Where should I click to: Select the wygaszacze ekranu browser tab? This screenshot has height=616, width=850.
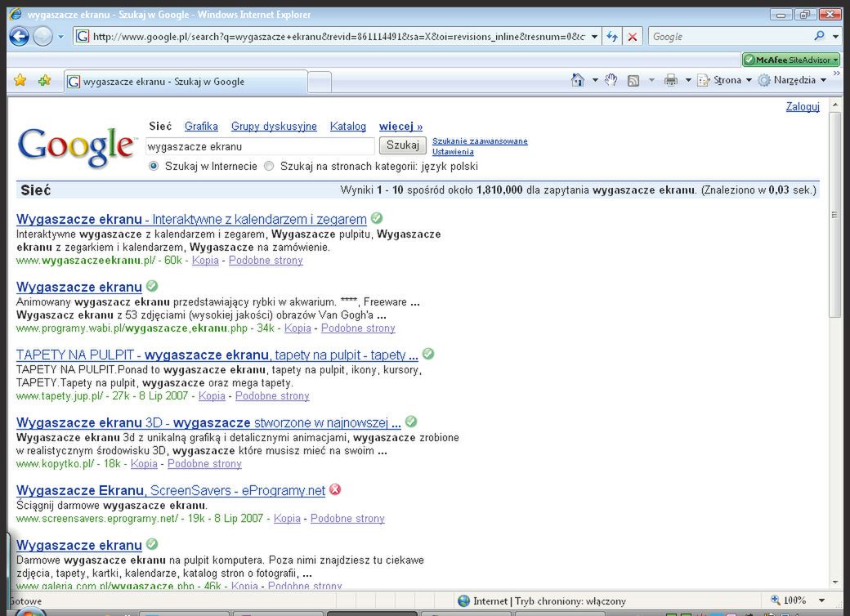point(186,82)
